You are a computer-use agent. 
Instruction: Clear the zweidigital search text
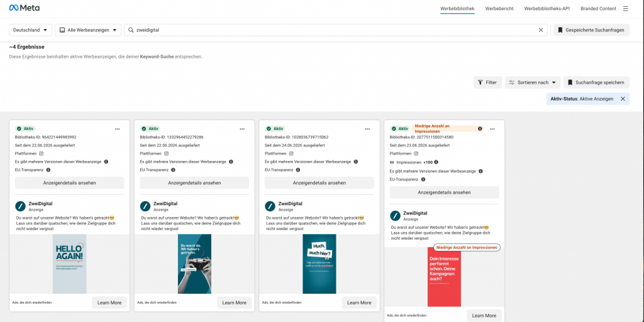(541, 30)
